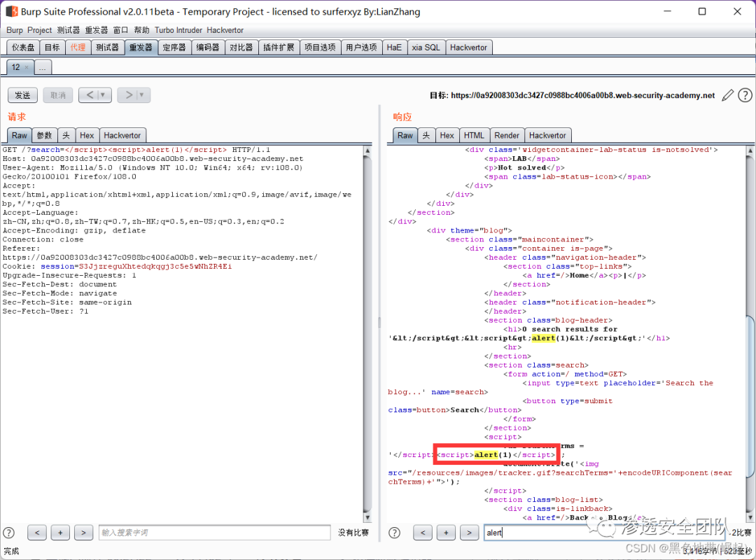Image resolution: width=756 pixels, height=560 pixels.
Task: Select response HTML tab
Action: coord(474,136)
